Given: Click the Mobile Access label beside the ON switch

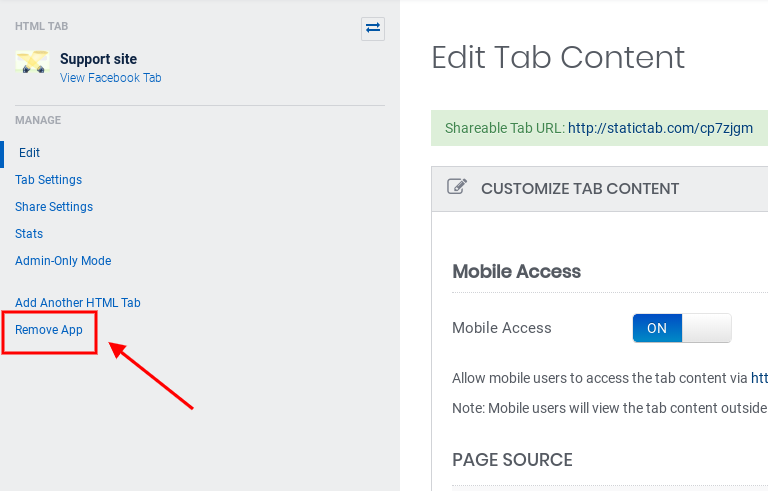Looking at the screenshot, I should click(x=502, y=328).
